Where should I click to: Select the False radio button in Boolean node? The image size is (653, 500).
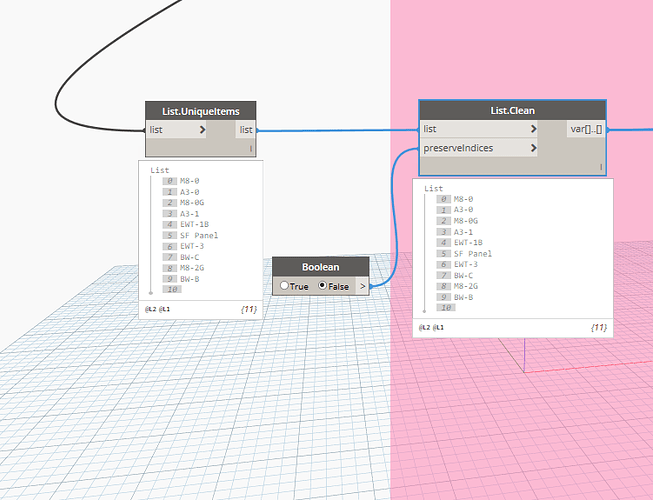click(x=322, y=286)
